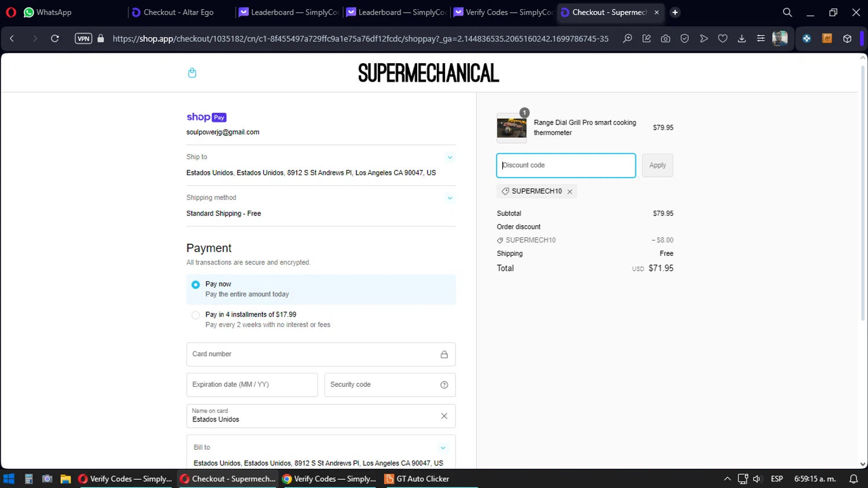
Task: Click the SUPERMECHANICAL store logo
Action: 428,73
